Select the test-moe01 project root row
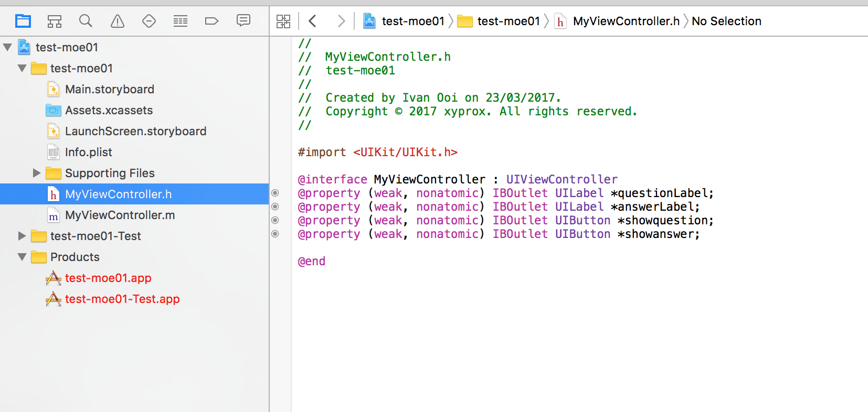This screenshot has width=868, height=412. pyautogui.click(x=134, y=47)
